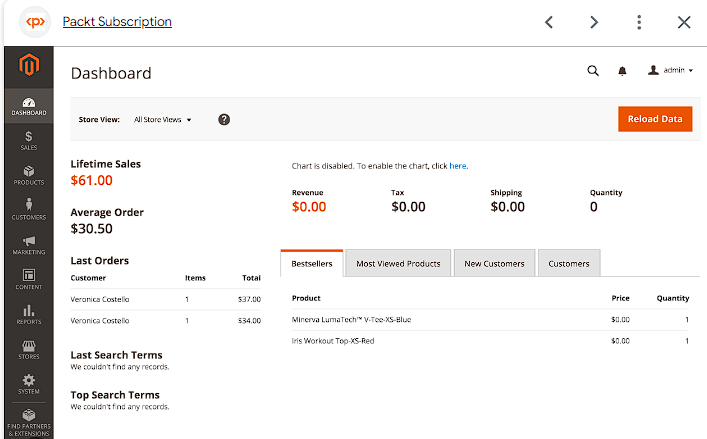707x439 pixels.
Task: Click the Reload Data button
Action: click(655, 119)
